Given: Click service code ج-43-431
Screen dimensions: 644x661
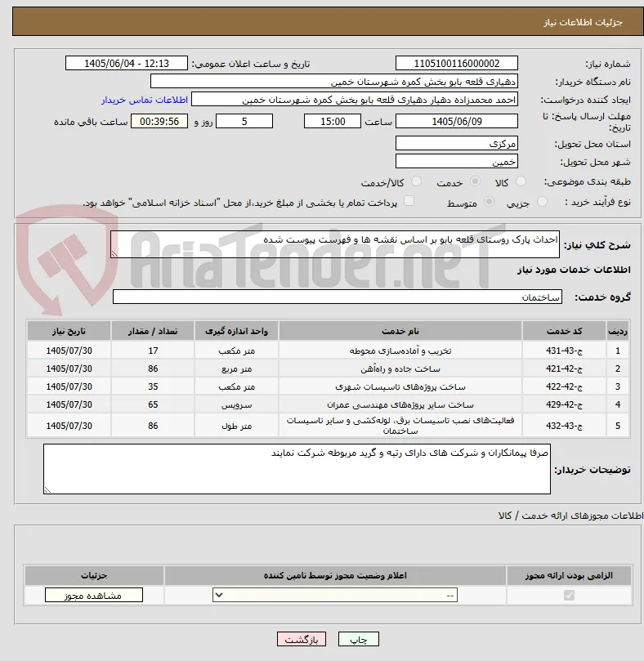Looking at the screenshot, I should coord(564,351).
